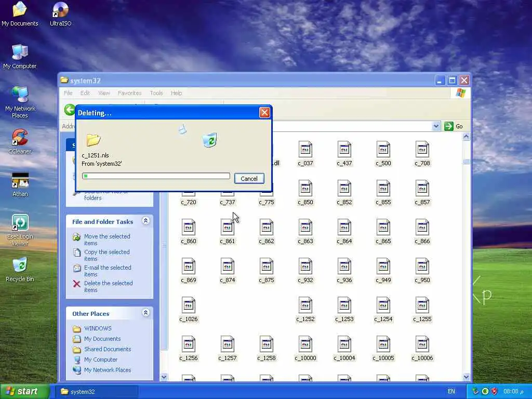This screenshot has height=399, width=532.
Task: Click Delete the selected items link
Action: pyautogui.click(x=108, y=286)
